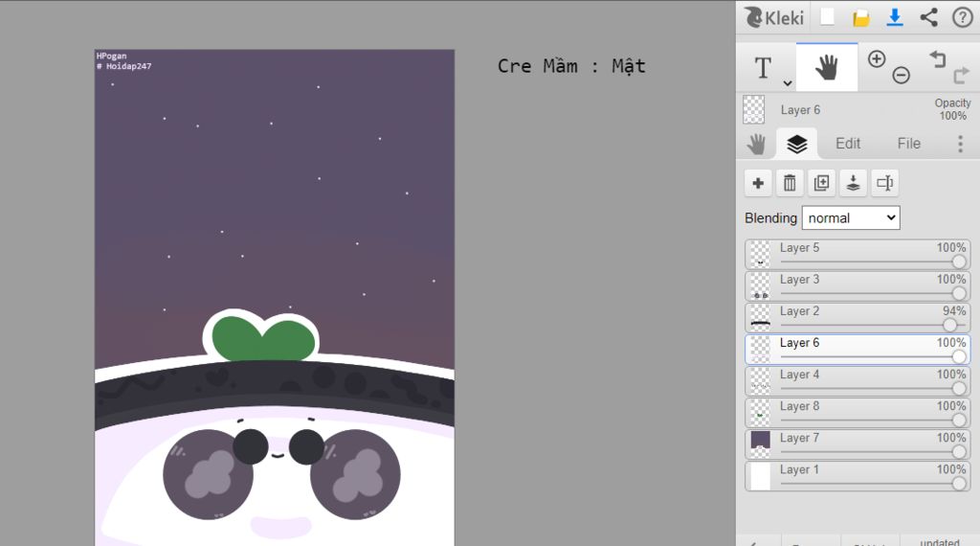Image resolution: width=980 pixels, height=546 pixels.
Task: Switch to the Layers tab
Action: coord(796,144)
